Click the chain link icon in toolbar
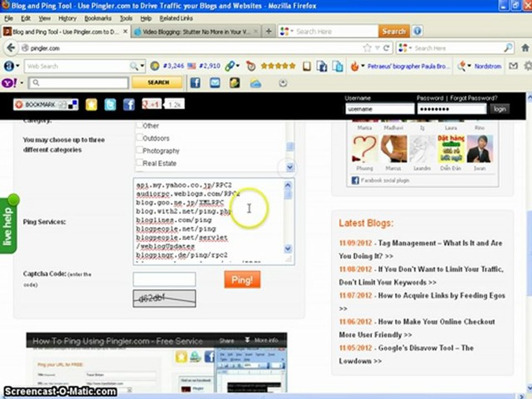532x399 pixels. coord(229,66)
